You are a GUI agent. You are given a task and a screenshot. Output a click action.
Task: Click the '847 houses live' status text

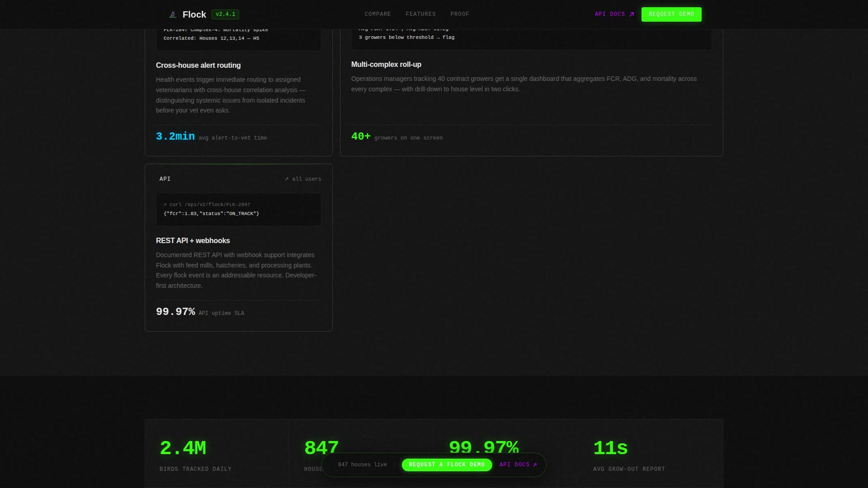coord(363,465)
